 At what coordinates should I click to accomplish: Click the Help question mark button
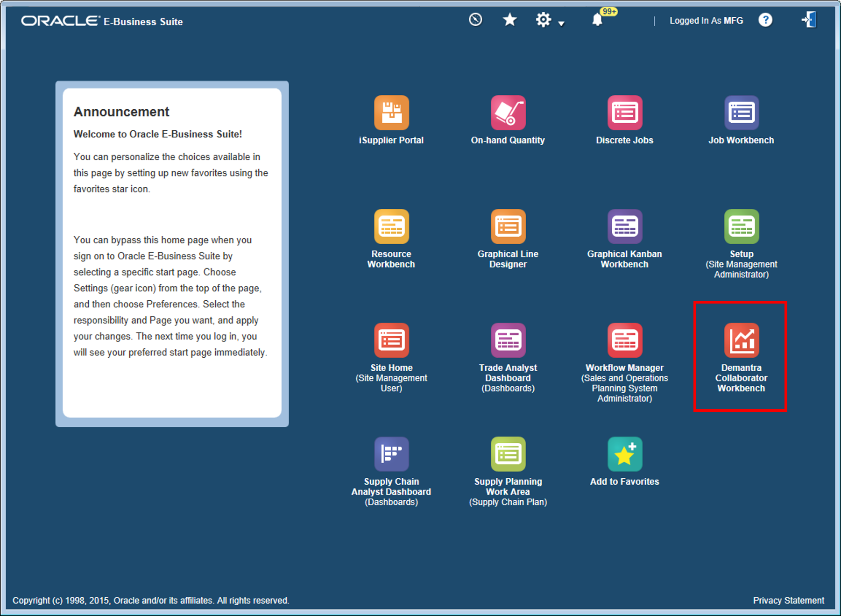click(766, 20)
